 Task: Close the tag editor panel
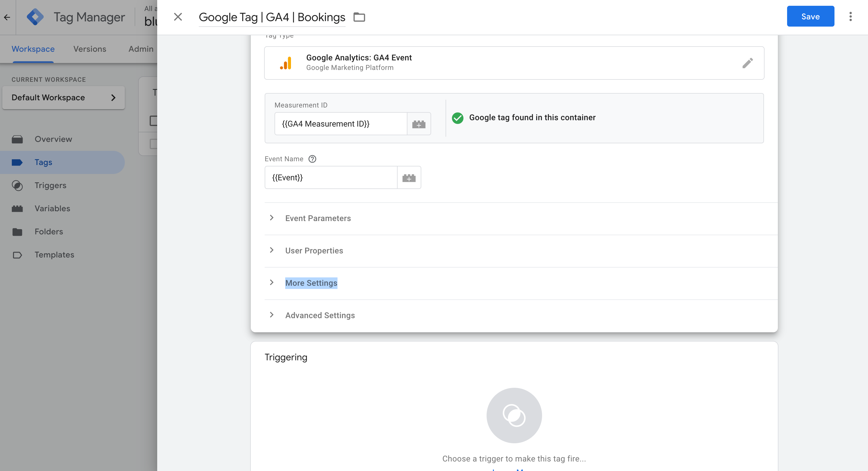(x=178, y=17)
